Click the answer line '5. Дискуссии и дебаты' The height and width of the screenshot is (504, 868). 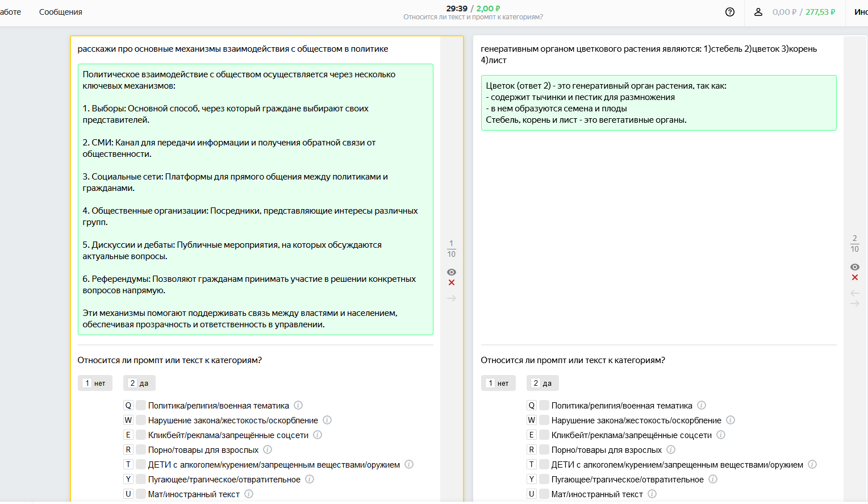232,251
